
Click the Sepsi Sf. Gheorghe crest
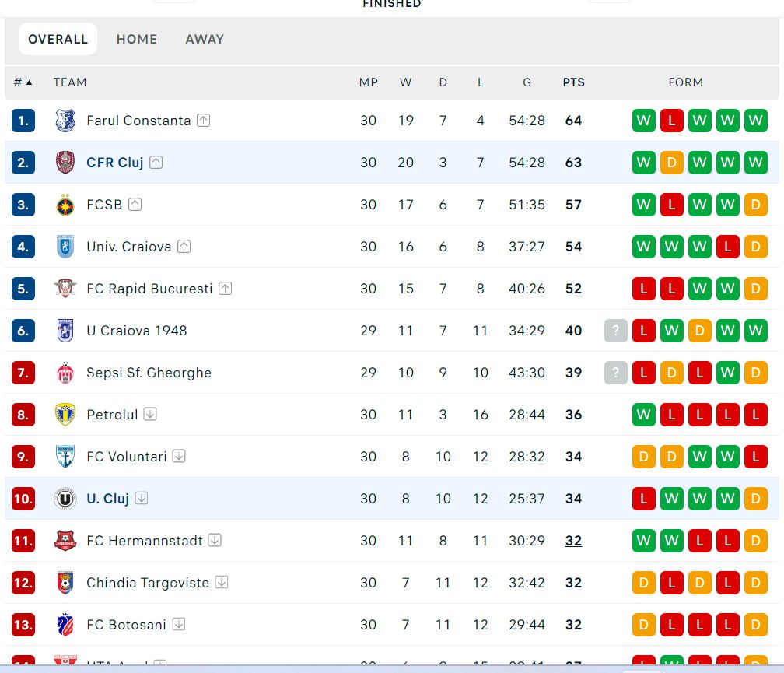tap(65, 373)
